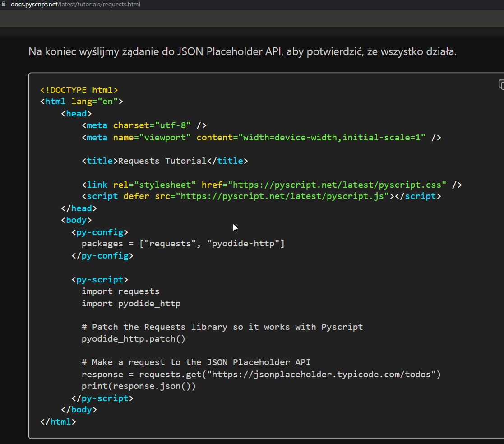The height and width of the screenshot is (444, 504).
Task: Click the closing '</html>' tag
Action: coord(58,422)
